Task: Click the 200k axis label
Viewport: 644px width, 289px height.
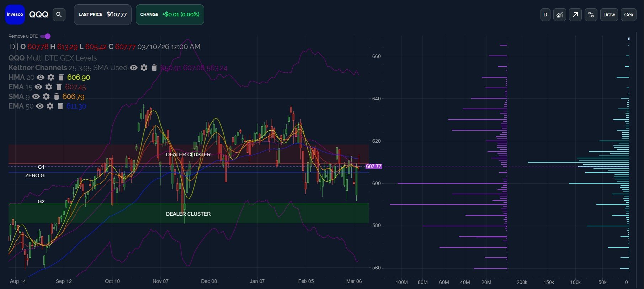Action: [522, 282]
